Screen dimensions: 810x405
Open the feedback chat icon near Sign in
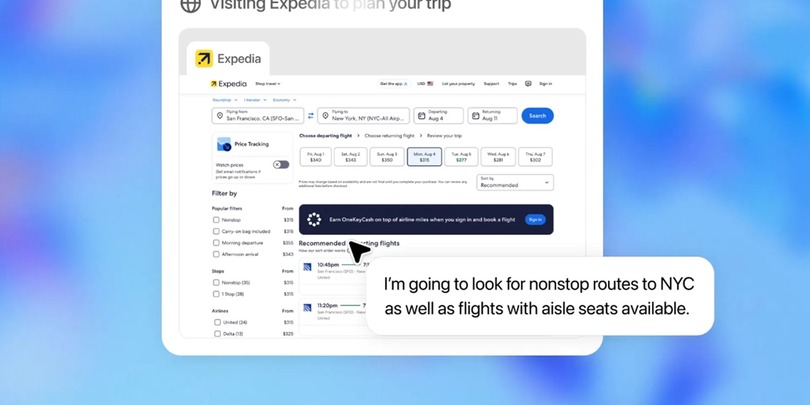click(528, 84)
